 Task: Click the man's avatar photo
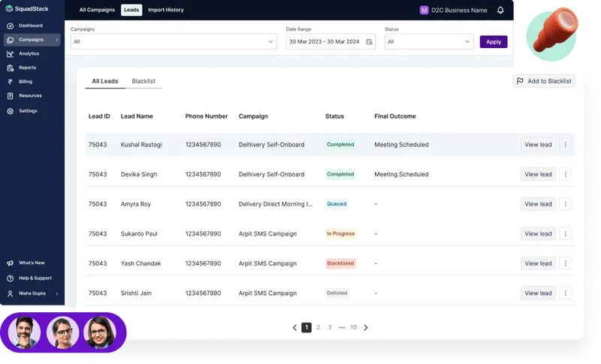24,332
